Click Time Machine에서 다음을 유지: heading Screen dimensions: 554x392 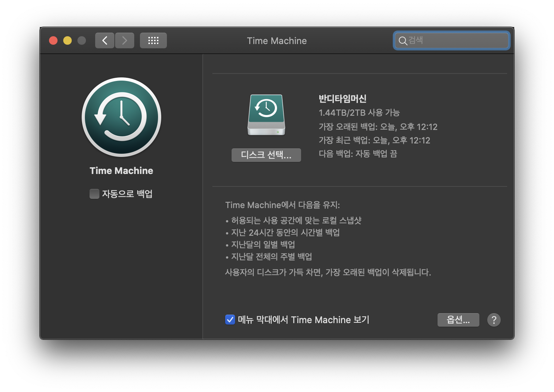coord(283,205)
